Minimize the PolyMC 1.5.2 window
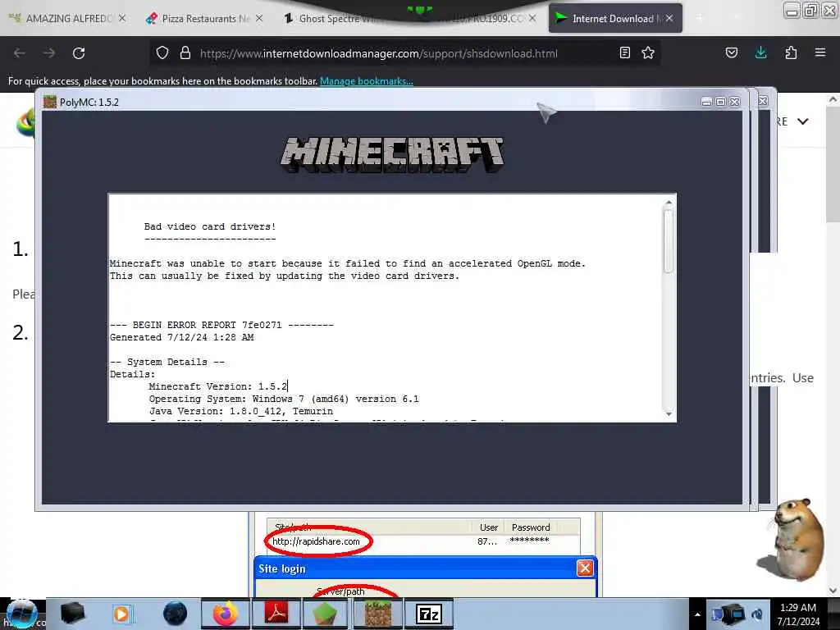840x630 pixels. [706, 102]
